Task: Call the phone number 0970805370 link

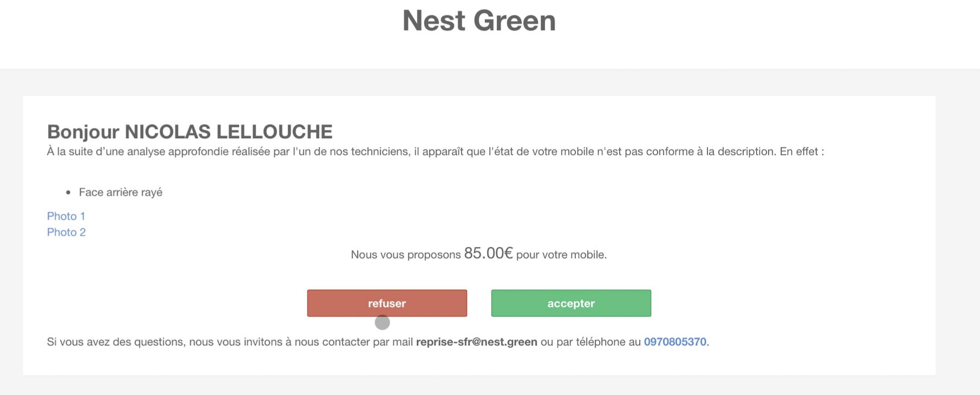Action: coord(675,342)
